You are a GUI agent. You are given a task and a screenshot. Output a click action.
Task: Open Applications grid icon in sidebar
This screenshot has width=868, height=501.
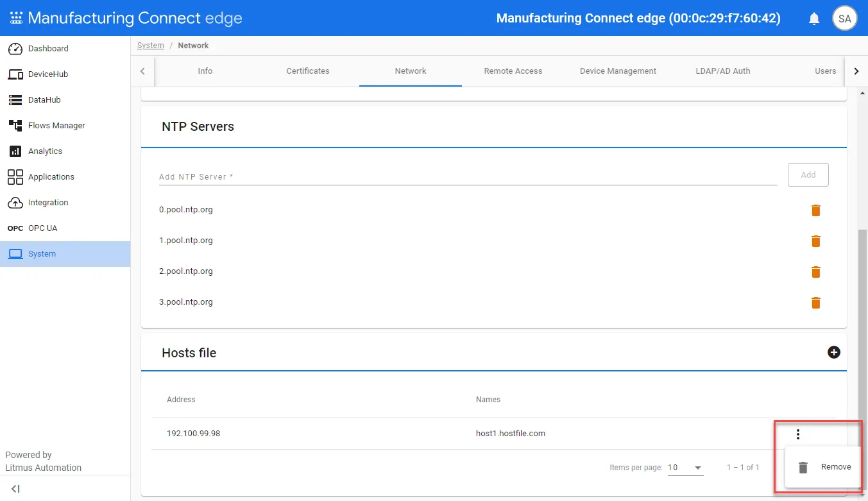point(15,177)
